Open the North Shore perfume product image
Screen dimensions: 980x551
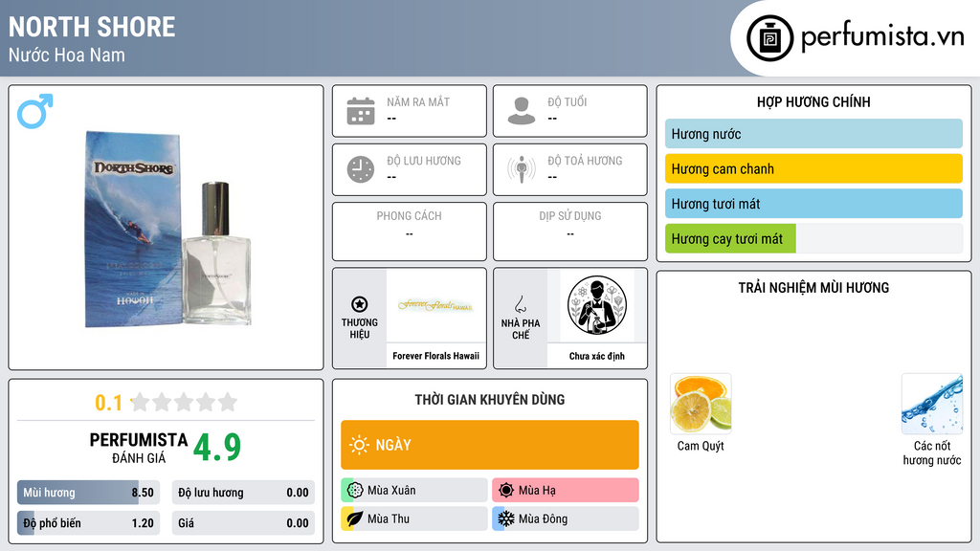tap(168, 229)
